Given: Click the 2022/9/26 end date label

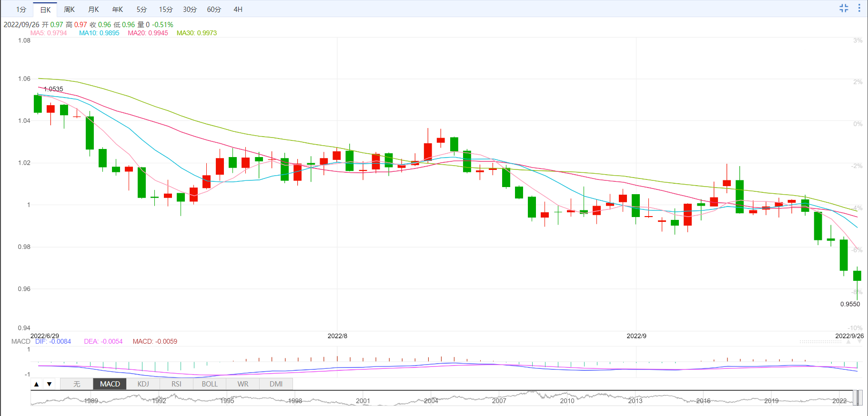Looking at the screenshot, I should click(849, 336).
